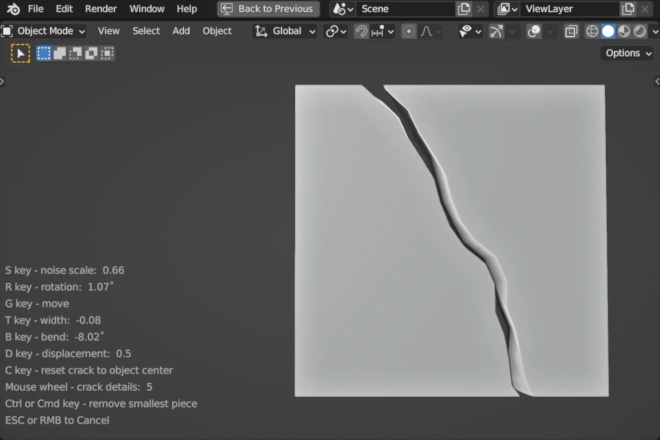
Task: Open the view layer browse dropdown icon
Action: coord(507,9)
